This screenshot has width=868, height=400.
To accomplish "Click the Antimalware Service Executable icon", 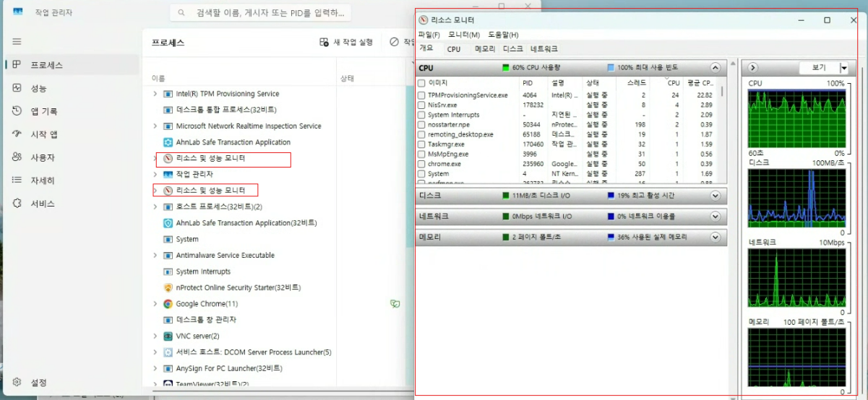I will [x=168, y=256].
